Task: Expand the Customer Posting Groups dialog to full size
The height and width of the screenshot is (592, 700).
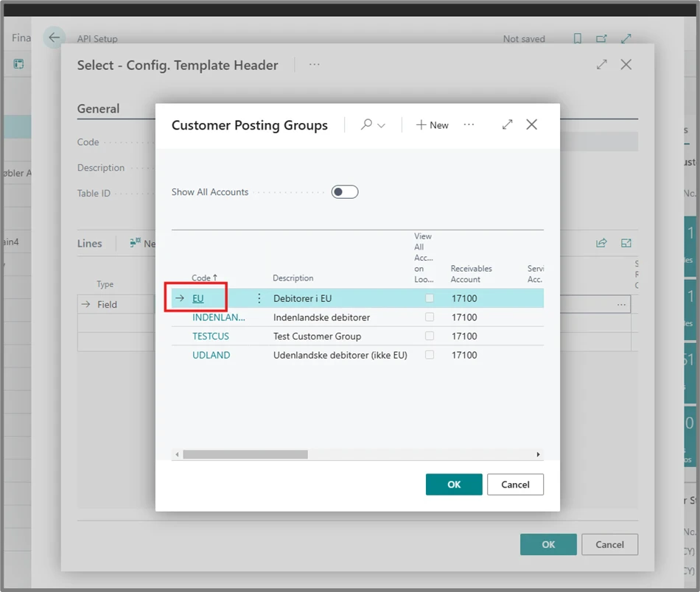Action: pos(507,124)
